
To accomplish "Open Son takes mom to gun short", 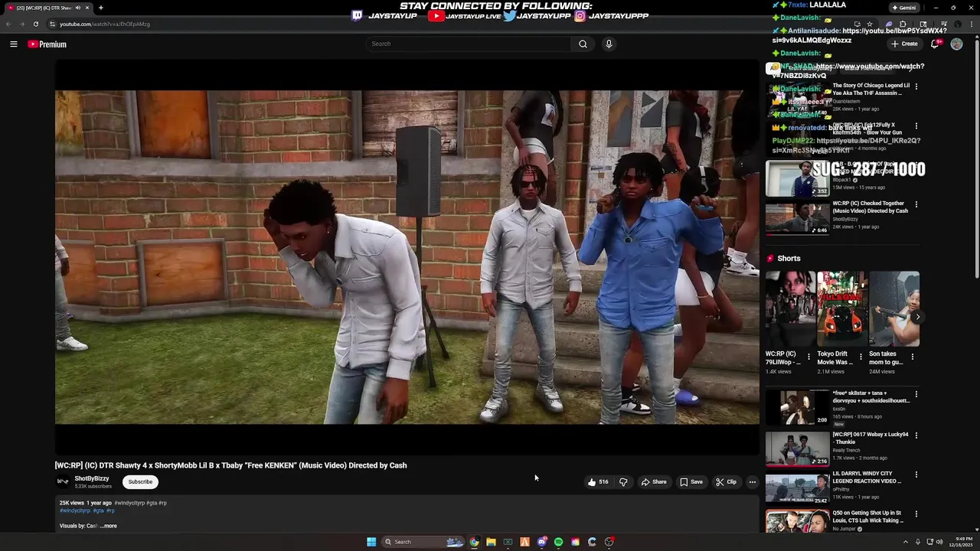I will tap(893, 308).
